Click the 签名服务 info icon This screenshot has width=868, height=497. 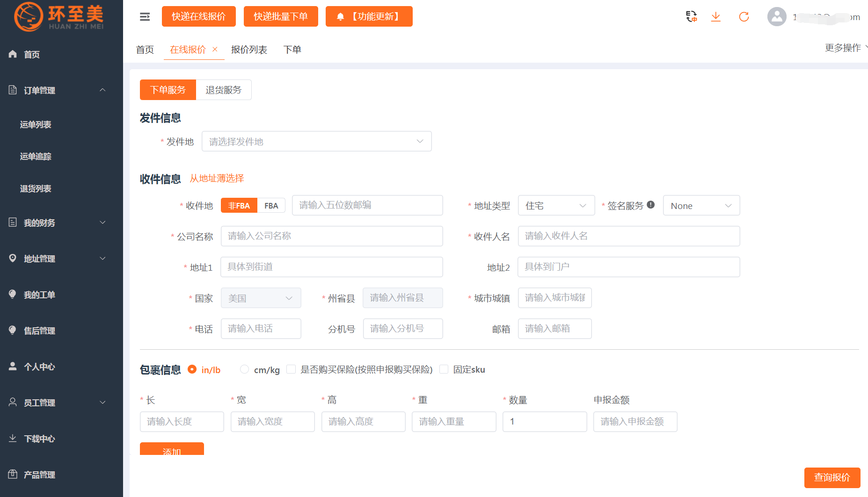(x=651, y=205)
